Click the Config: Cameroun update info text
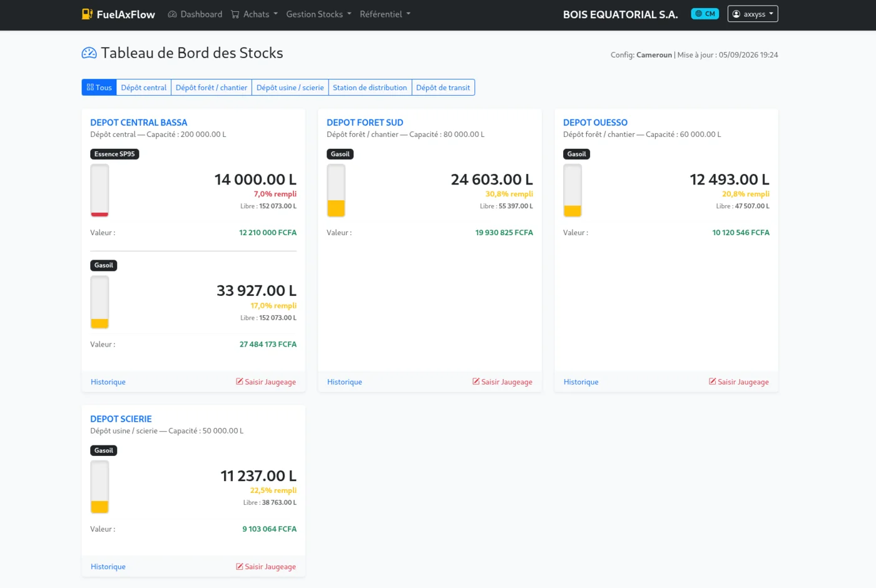Image resolution: width=876 pixels, height=588 pixels. 695,55
